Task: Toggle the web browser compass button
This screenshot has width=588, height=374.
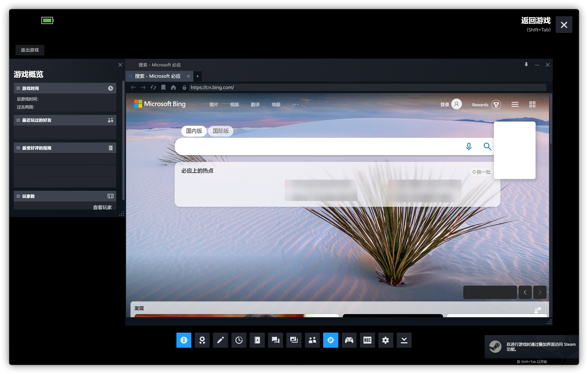Action: tap(330, 340)
